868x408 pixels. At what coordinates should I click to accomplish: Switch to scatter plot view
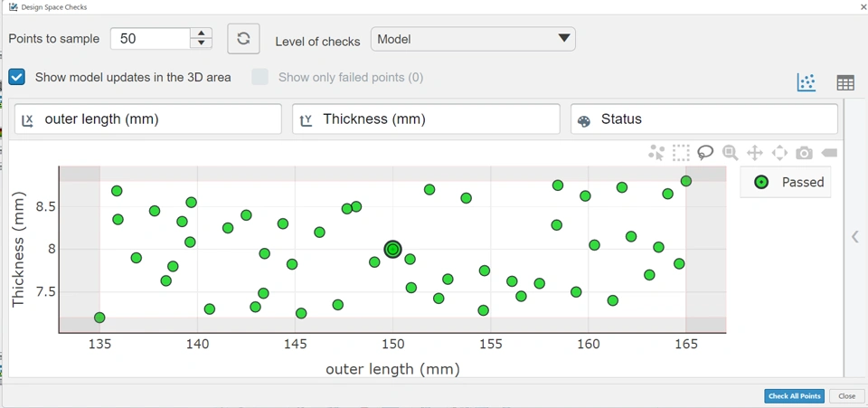coord(807,82)
